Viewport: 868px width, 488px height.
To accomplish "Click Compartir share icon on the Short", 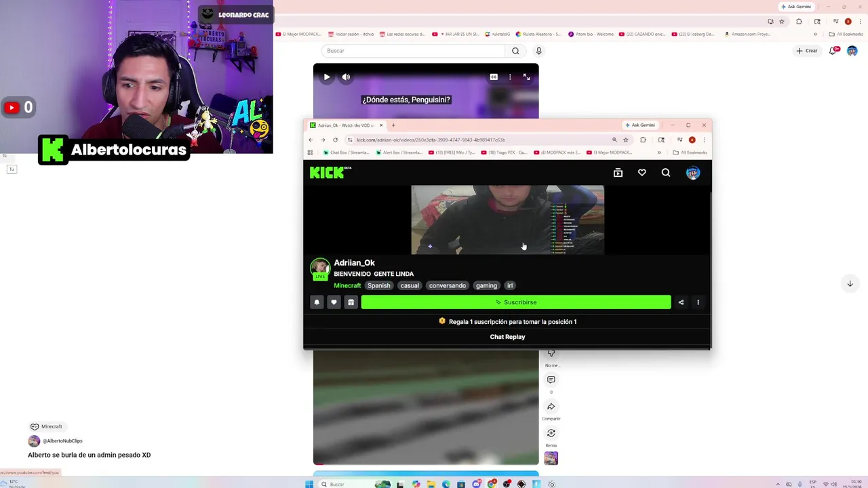I will (x=551, y=407).
